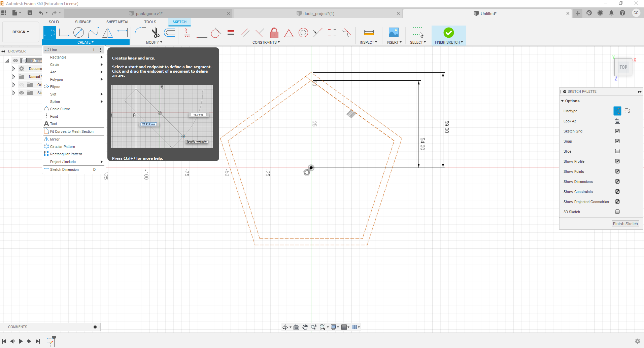Select the Line tool in the toolbar

49,33
